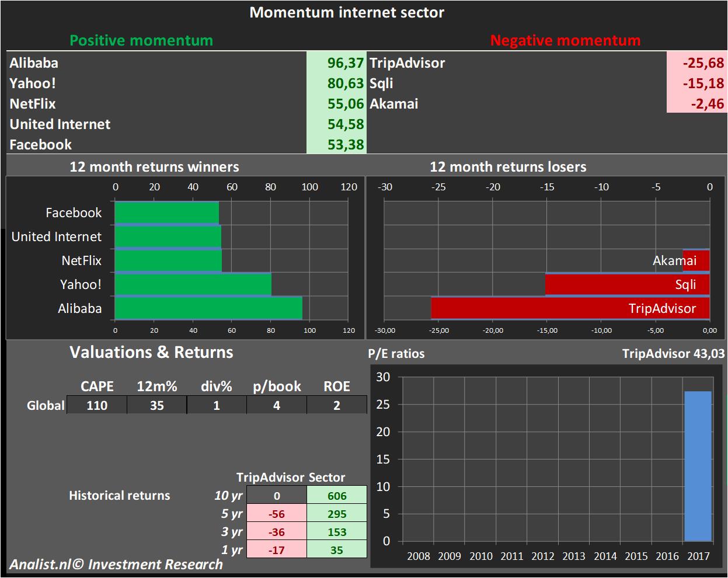This screenshot has height=578, width=728.
Task: Click the NetFlix row name in the table
Action: click(x=33, y=104)
